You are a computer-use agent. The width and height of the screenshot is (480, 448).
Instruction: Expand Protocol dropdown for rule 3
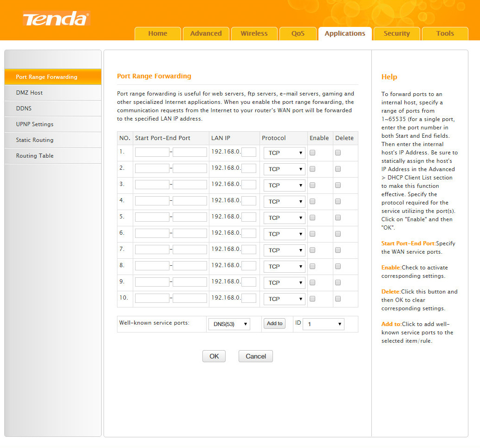tap(285, 186)
